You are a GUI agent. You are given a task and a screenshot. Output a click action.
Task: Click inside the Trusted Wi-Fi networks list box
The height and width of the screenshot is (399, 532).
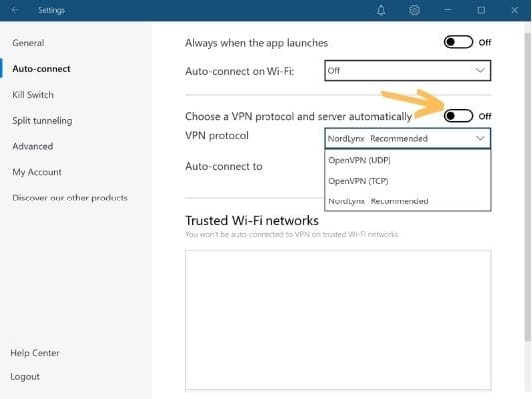[338, 320]
